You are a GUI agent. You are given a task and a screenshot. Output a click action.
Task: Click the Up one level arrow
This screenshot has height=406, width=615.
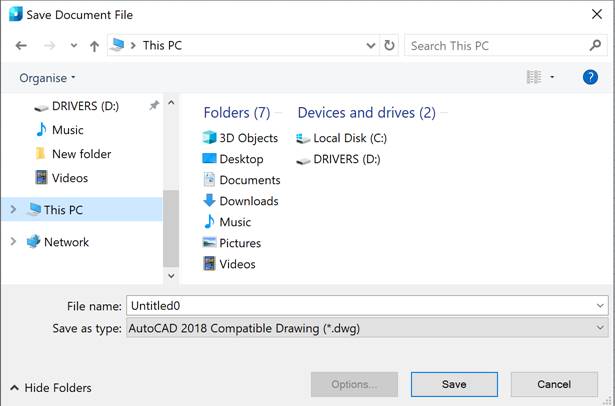94,46
